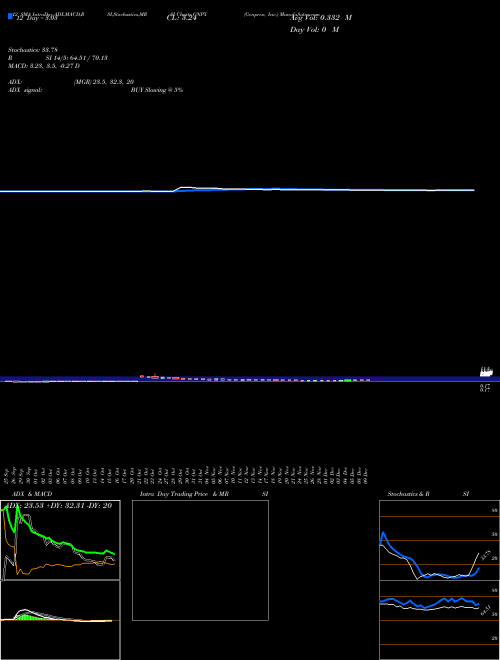Click the 'ADX: 23.53 +DY: 32.31 -DY: 20' header
The width and height of the screenshot is (500, 660).
(x=60, y=505)
